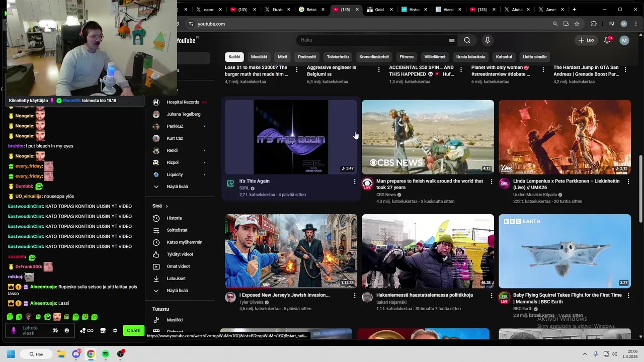644x362 pixels.
Task: Open Lataukset in the sidebar
Action: [x=176, y=279]
